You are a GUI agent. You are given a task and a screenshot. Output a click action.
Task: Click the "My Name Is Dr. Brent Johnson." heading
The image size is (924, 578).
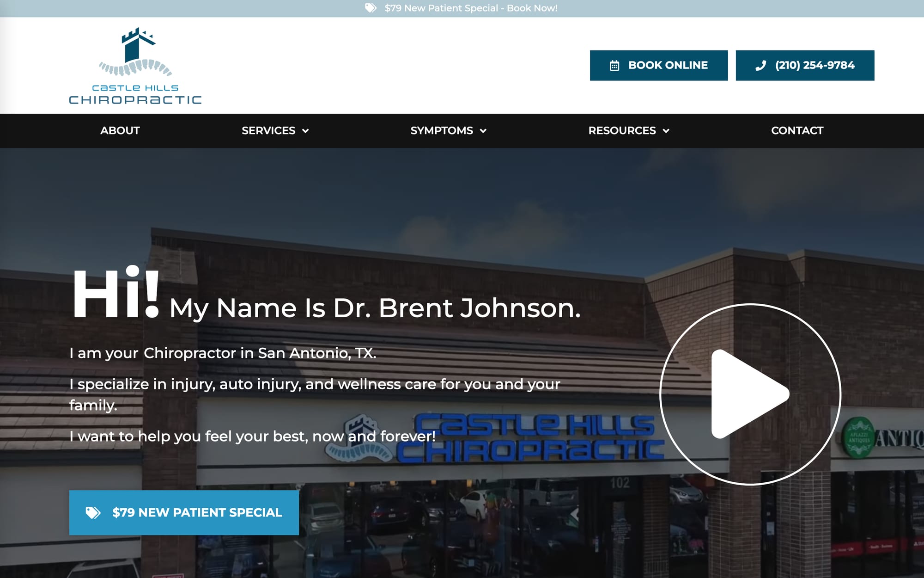pyautogui.click(x=375, y=308)
